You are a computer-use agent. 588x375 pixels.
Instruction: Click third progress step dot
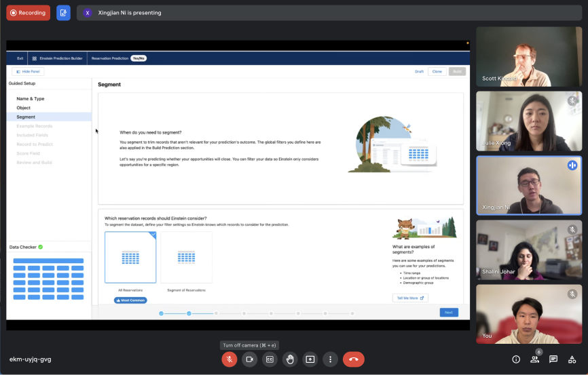click(217, 313)
